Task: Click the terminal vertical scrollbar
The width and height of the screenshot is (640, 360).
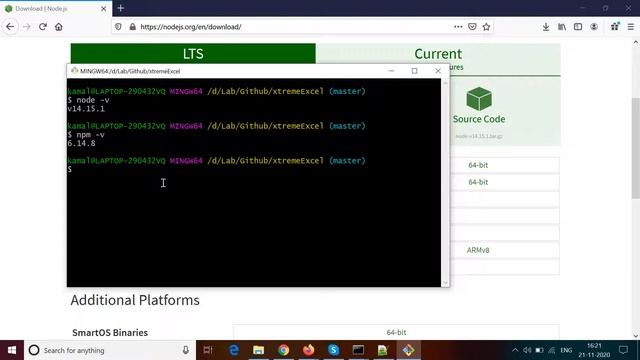Action: click(x=445, y=182)
